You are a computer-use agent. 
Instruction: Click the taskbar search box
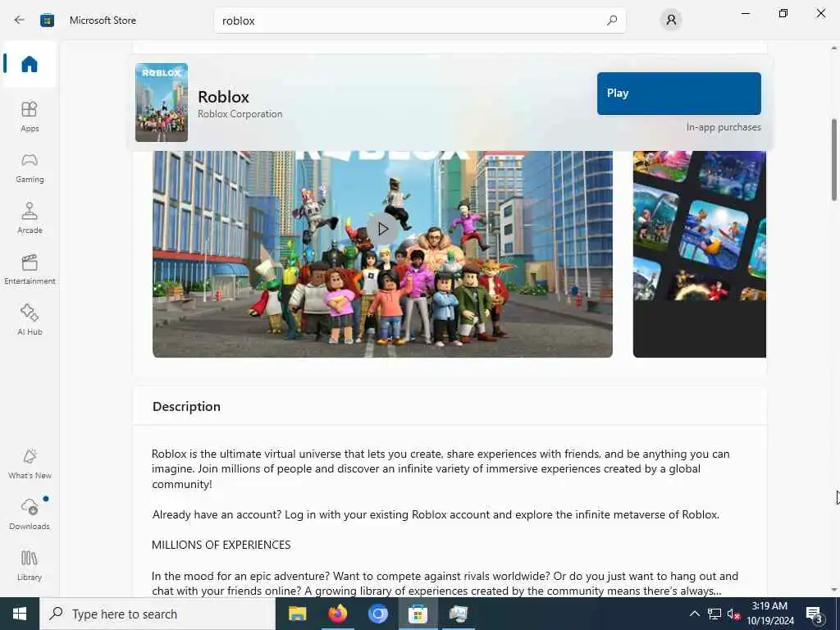pyautogui.click(x=157, y=614)
